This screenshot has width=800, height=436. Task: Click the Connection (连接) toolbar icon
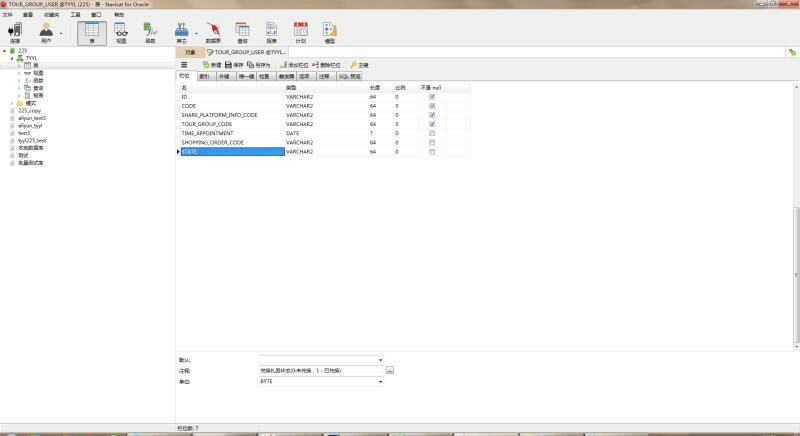point(14,33)
